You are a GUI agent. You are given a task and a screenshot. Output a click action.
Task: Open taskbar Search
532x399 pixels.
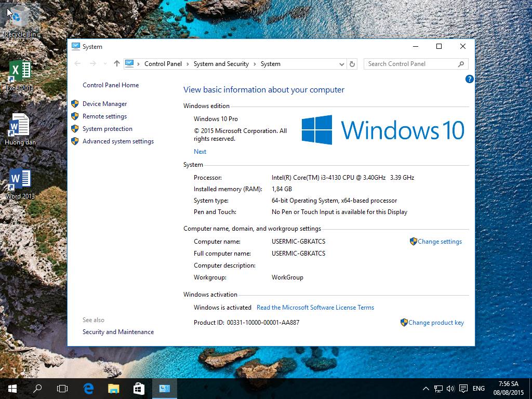[37, 389]
